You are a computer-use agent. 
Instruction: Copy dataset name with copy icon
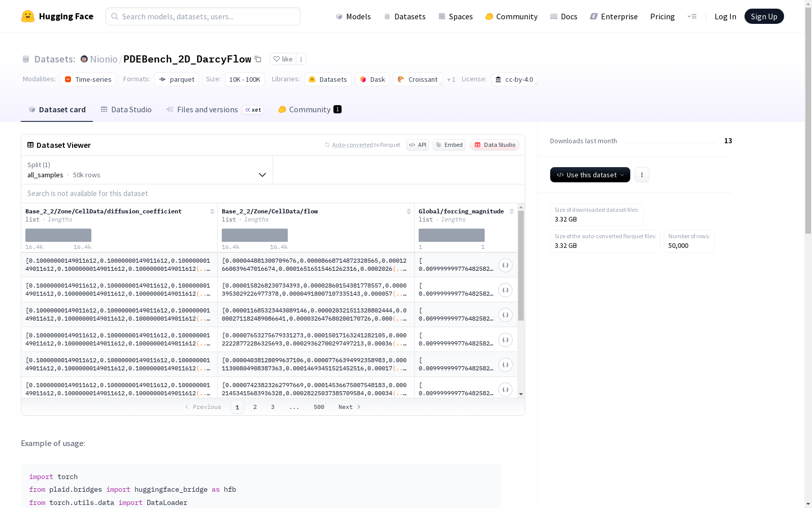(258, 59)
